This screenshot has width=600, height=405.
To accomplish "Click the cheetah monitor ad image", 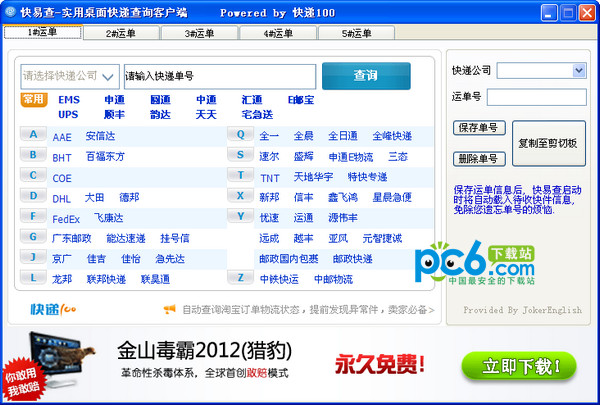I will tap(61, 359).
